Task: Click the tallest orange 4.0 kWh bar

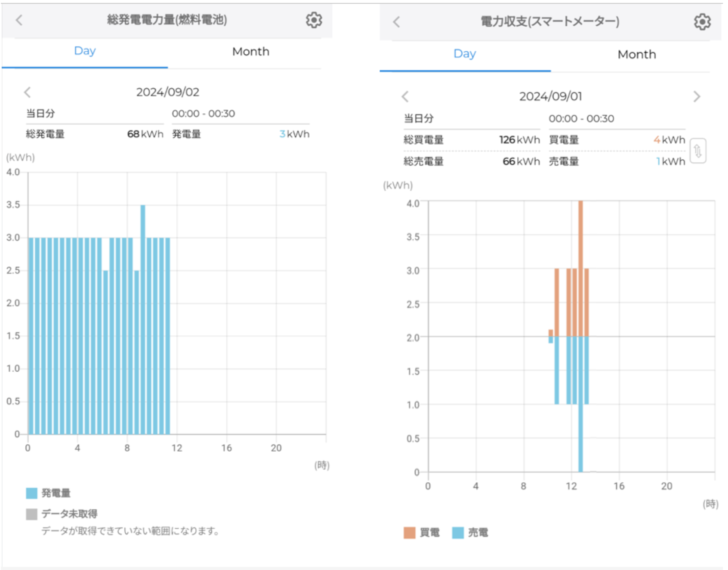Action: click(581, 268)
